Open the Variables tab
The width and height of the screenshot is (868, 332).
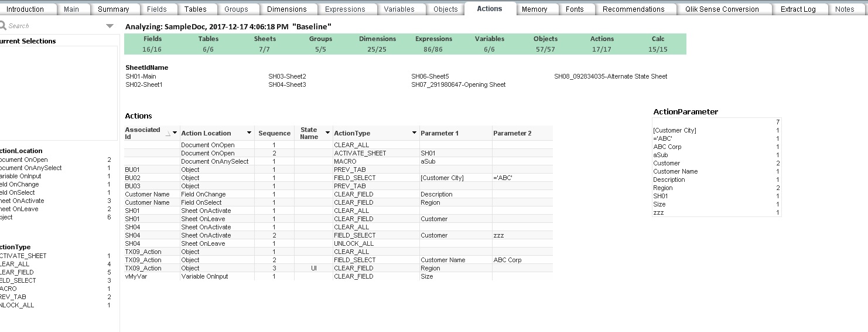tap(399, 9)
